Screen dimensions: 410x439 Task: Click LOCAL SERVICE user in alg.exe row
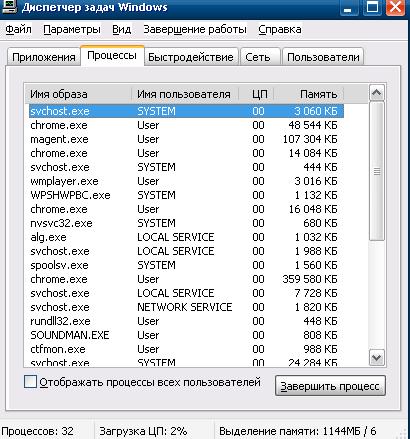[176, 237]
